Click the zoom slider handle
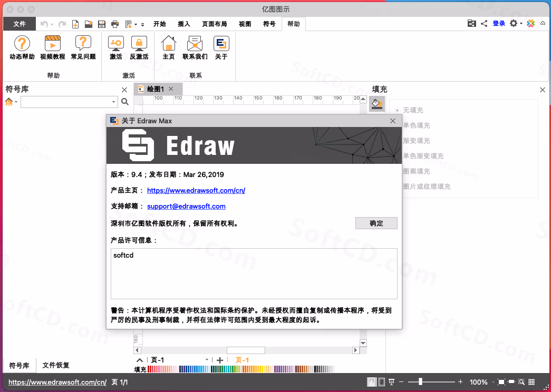 (x=420, y=382)
